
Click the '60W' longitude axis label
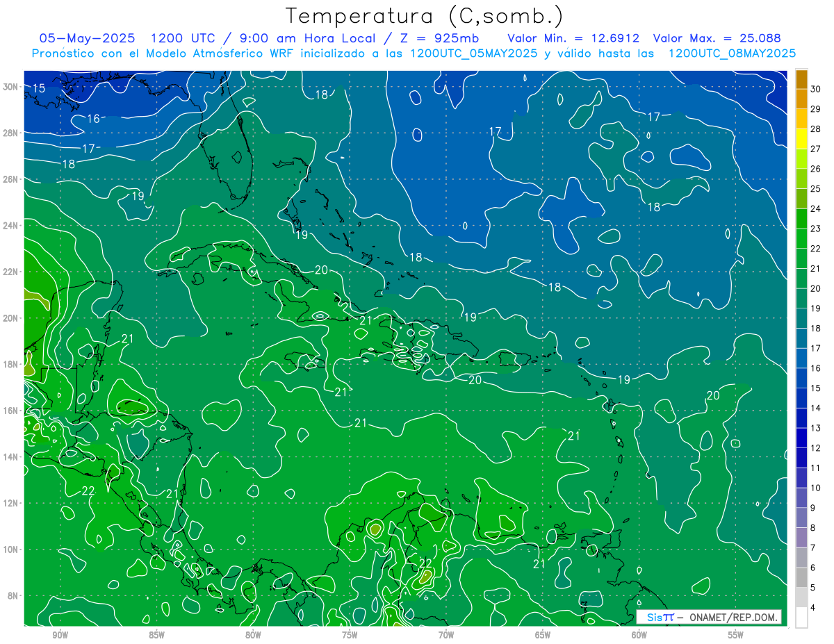[x=639, y=635]
